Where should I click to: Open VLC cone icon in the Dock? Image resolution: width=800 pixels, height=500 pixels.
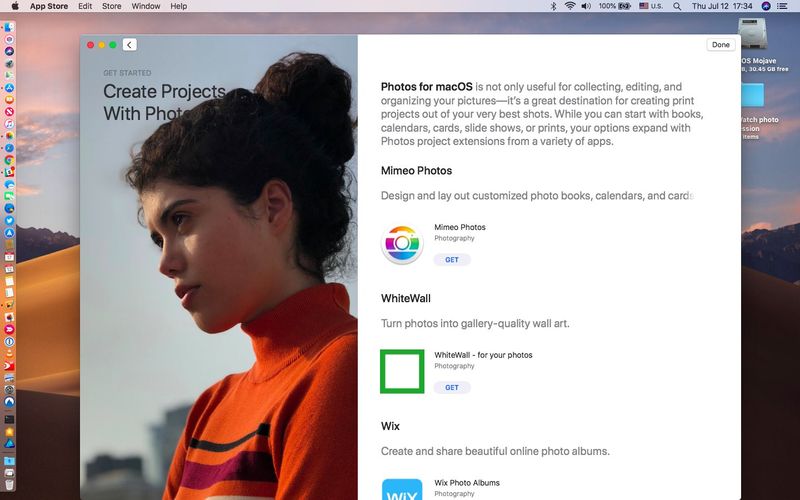(9, 354)
